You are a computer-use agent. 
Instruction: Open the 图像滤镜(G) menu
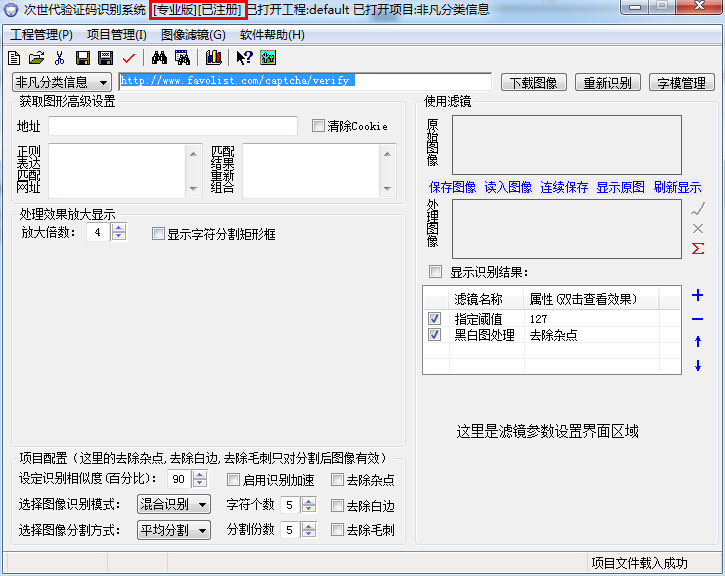193,35
